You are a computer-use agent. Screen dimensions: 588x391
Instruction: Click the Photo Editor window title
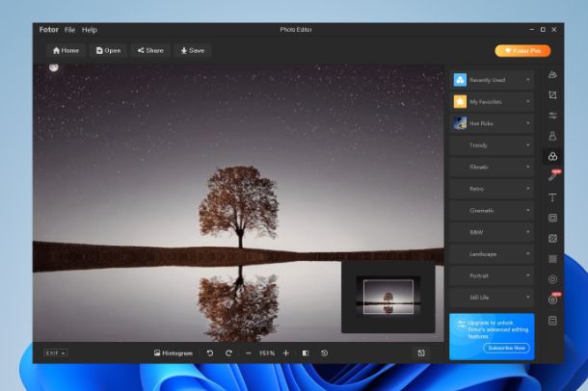coord(296,30)
